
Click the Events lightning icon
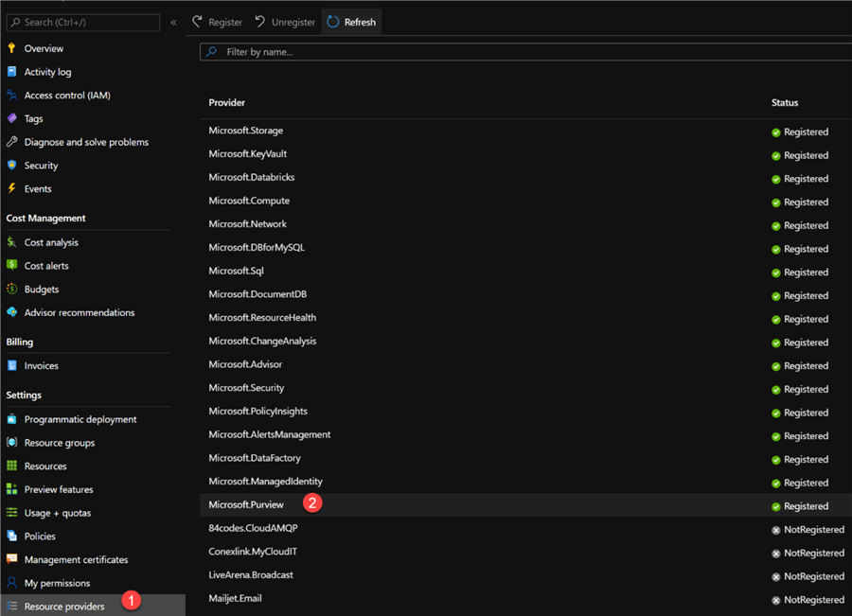click(12, 188)
